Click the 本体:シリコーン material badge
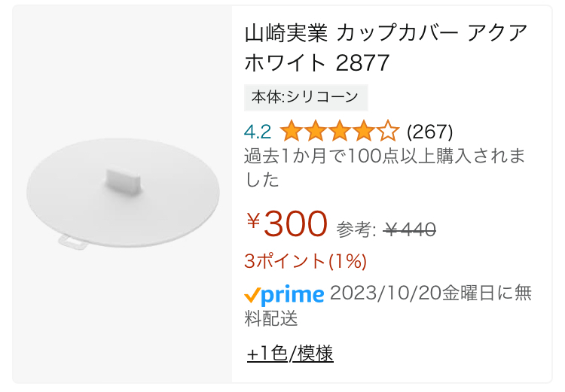Viewport: 565px width, 392px height. 306,97
